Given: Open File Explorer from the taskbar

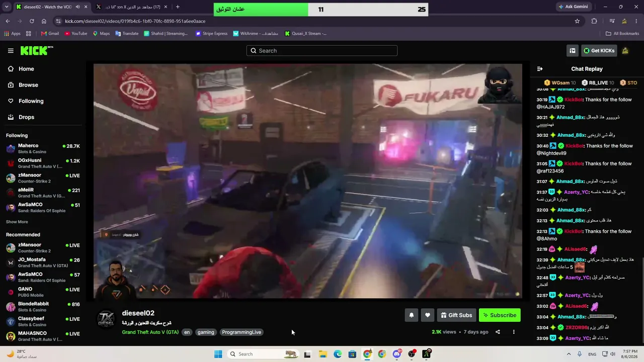Looking at the screenshot, I should 323,354.
